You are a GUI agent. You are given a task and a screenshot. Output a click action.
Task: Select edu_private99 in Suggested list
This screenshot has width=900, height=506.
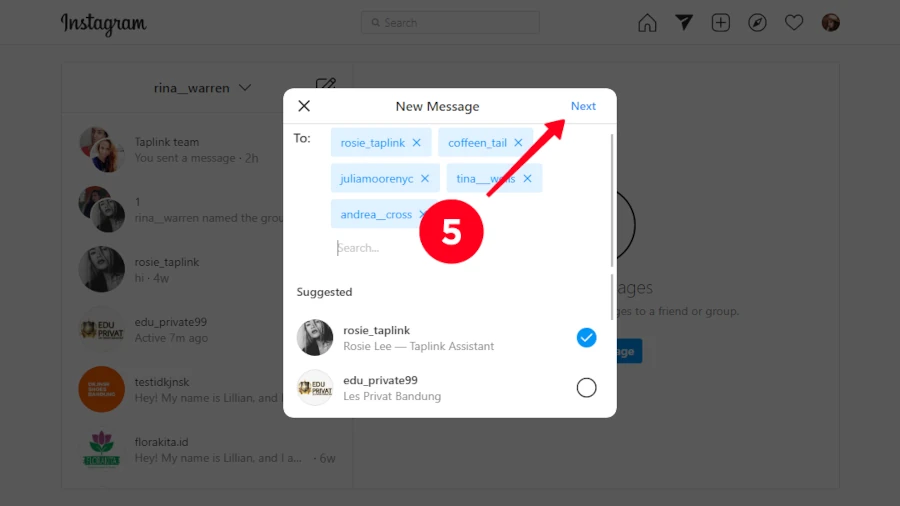click(x=586, y=388)
